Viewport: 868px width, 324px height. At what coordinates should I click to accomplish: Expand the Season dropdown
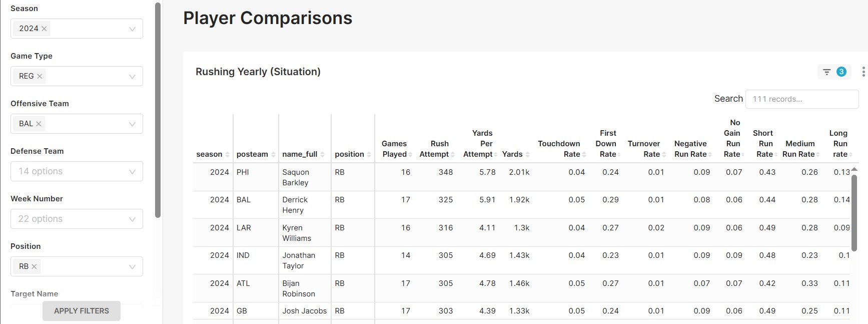coord(132,29)
